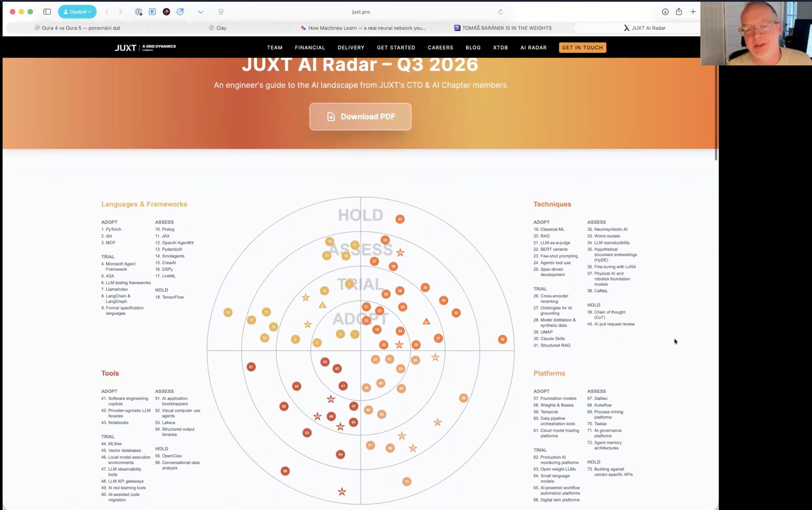Screen dimensions: 812x510
Task: Click the "20. RAG" list entry
Action: [x=542, y=236]
